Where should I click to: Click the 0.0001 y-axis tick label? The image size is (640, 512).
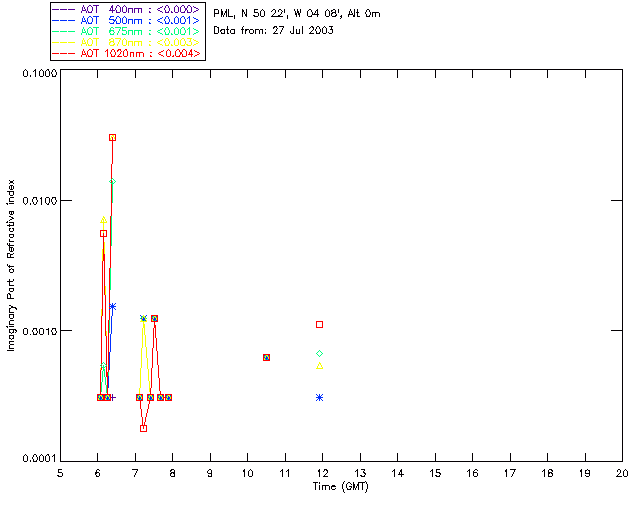40,459
